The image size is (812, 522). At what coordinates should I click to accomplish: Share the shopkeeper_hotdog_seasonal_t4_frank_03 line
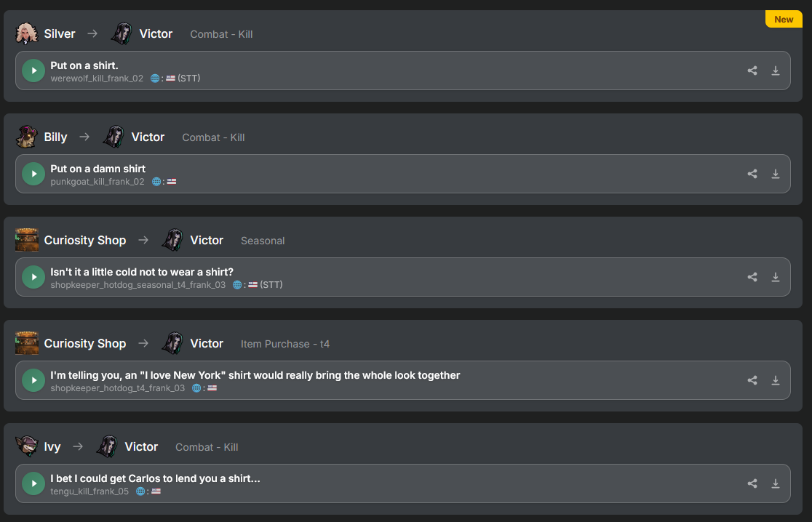point(752,277)
